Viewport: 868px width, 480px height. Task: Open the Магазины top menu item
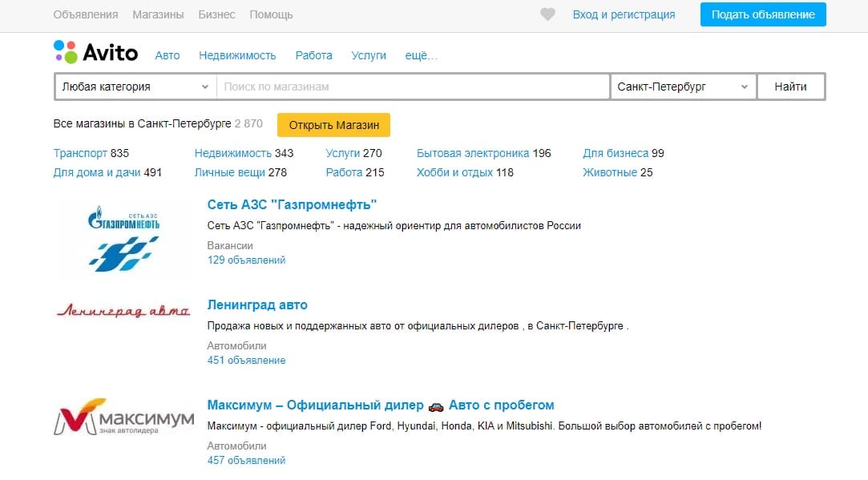click(x=158, y=14)
